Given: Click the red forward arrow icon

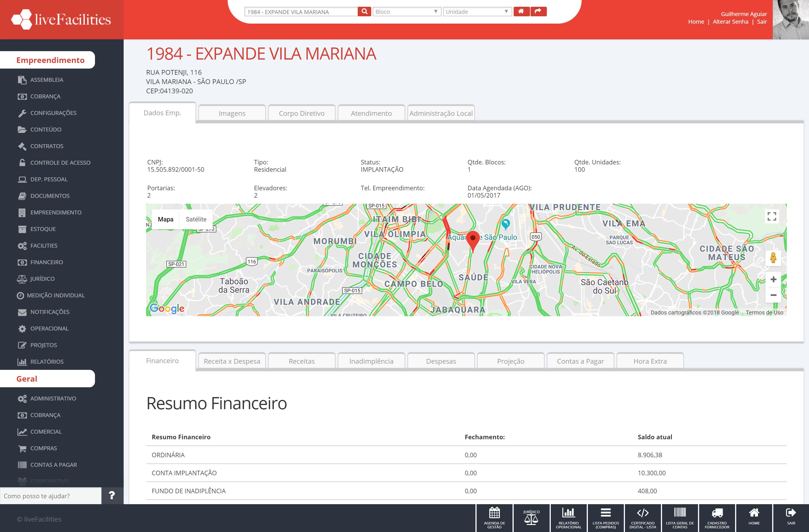Looking at the screenshot, I should [538, 12].
